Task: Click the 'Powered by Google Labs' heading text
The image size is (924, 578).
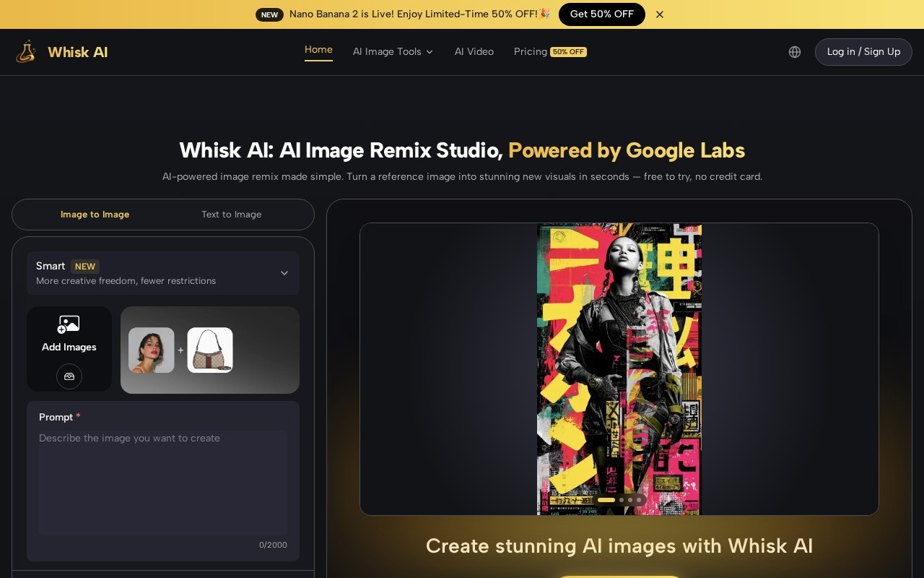Action: tap(627, 150)
